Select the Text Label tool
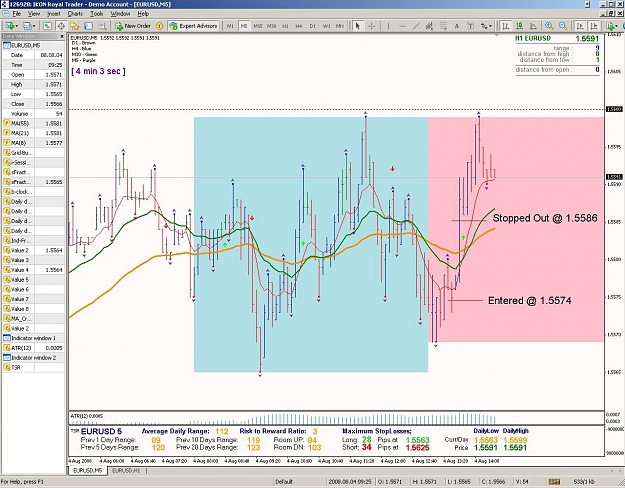Screen dimensions: 625x488 pyautogui.click(x=470, y=26)
